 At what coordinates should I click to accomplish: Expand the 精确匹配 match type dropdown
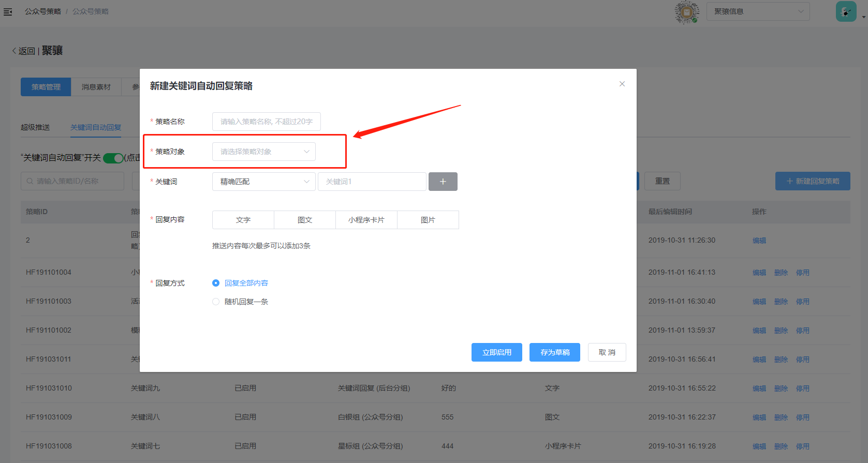pos(263,182)
